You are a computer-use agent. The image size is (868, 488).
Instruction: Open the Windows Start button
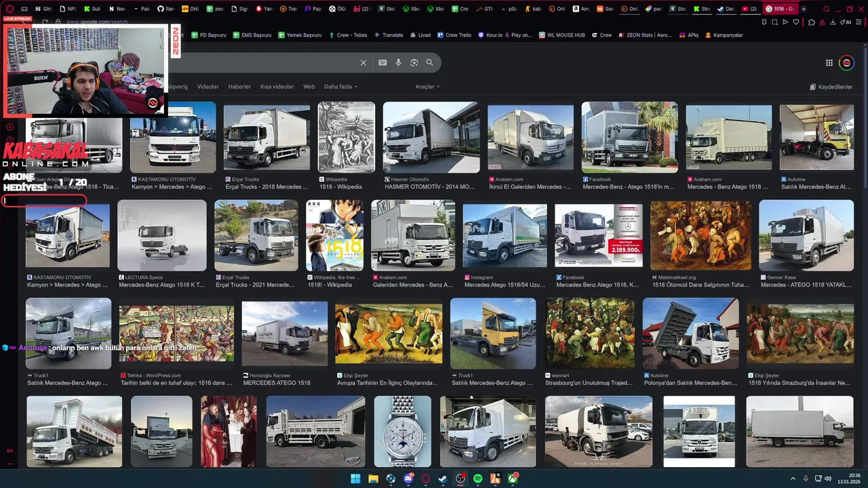click(355, 479)
